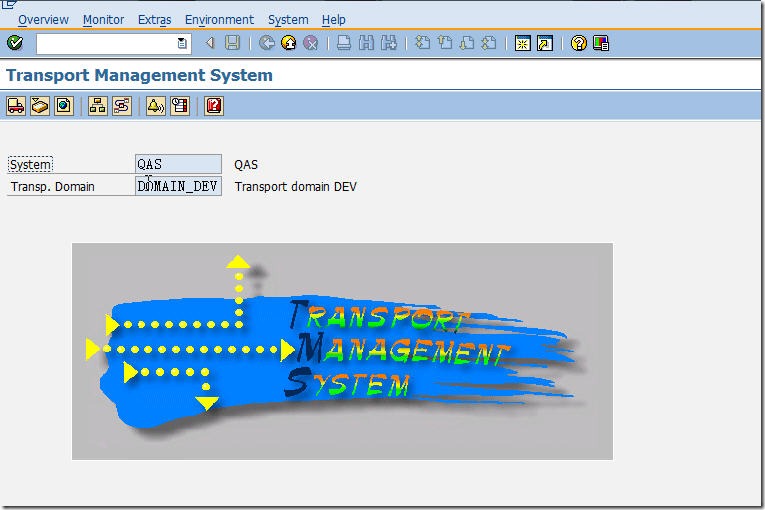Click the Create Shortcut icon
Image resolution: width=765 pixels, height=510 pixels.
coord(544,43)
